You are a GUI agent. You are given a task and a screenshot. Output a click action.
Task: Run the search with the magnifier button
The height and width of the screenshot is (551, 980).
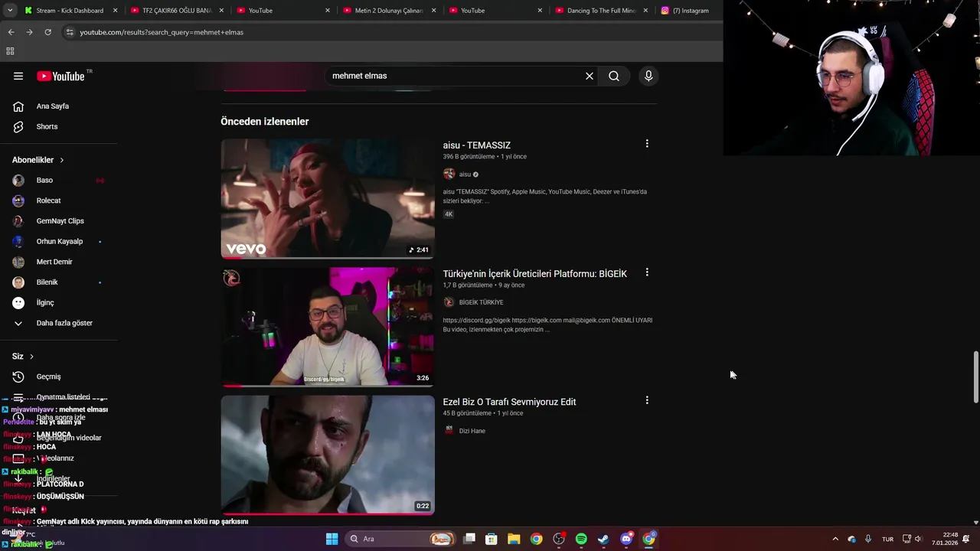point(614,76)
